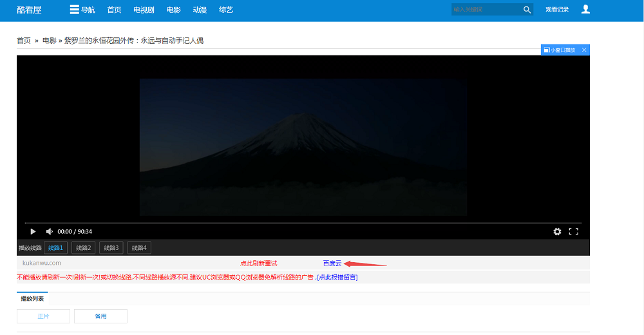The image size is (644, 335).
Task: Close the 小窗口播放 mini-window bar
Action: pyautogui.click(x=584, y=50)
